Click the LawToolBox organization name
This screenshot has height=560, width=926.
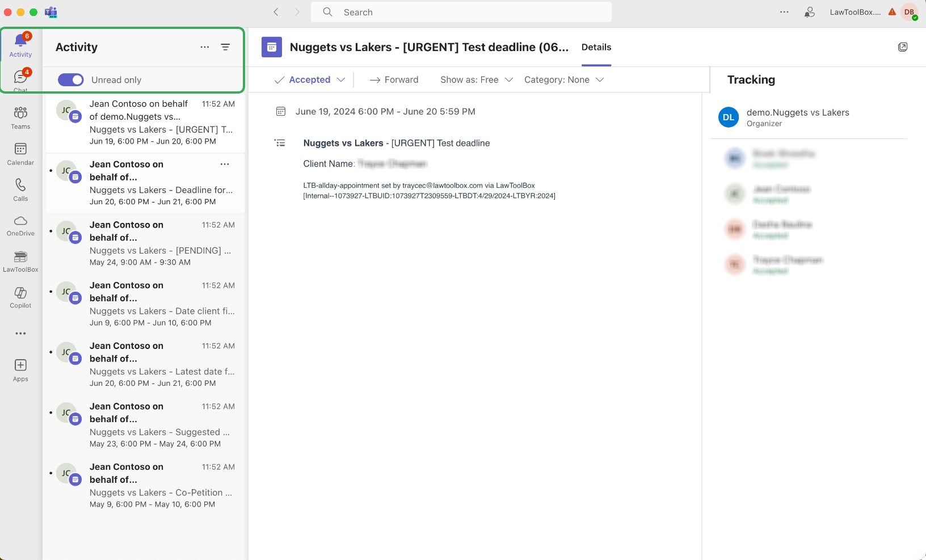pyautogui.click(x=855, y=12)
